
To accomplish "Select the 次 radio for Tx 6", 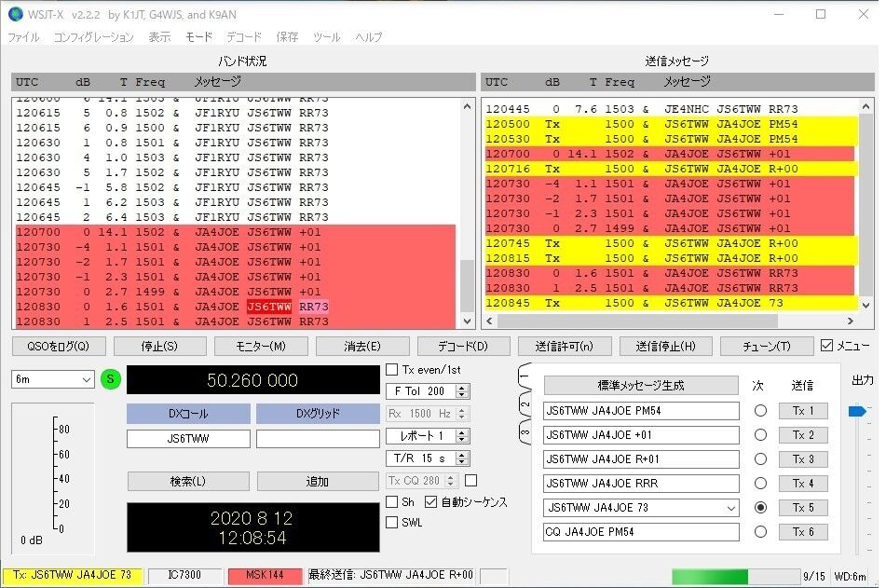I will [x=760, y=532].
